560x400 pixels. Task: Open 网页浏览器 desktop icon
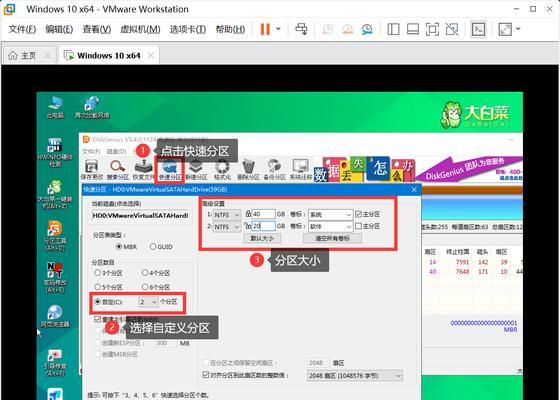[x=55, y=316]
